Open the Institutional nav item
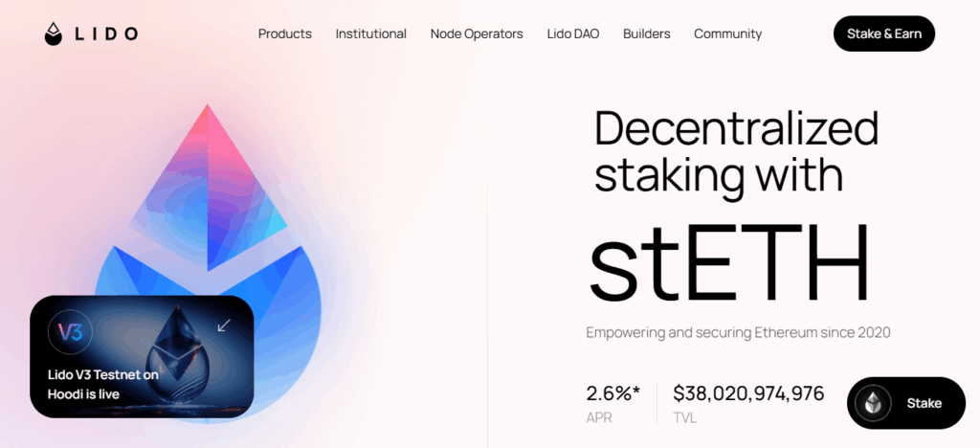 coord(370,34)
